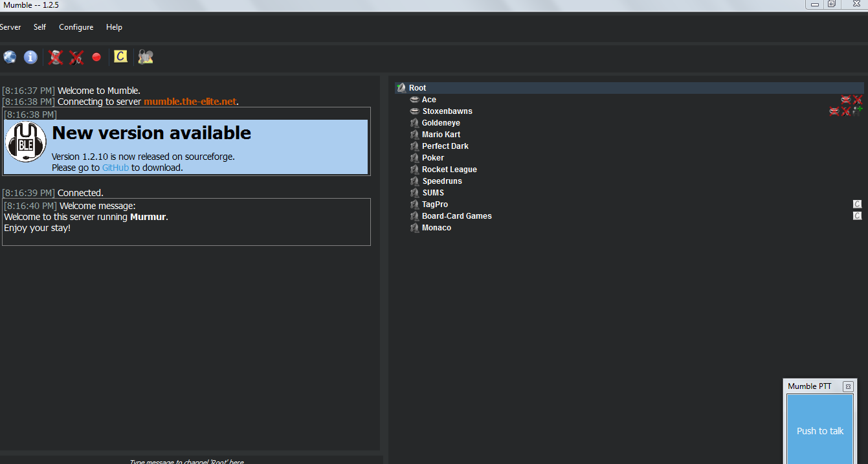The width and height of the screenshot is (868, 464).
Task: Select the Board-Card Games channel
Action: 457,216
